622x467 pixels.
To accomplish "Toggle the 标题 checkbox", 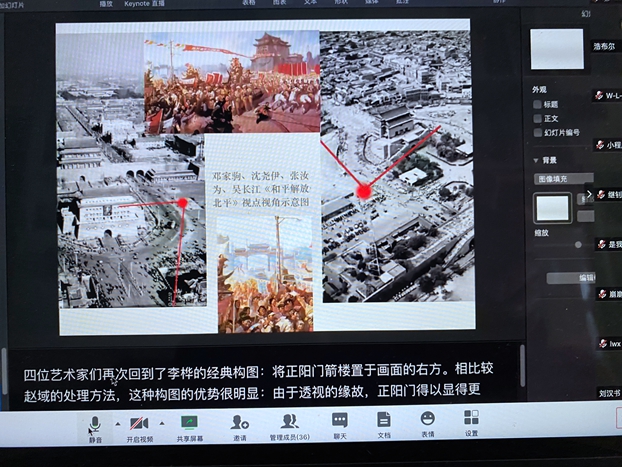I will coord(538,104).
